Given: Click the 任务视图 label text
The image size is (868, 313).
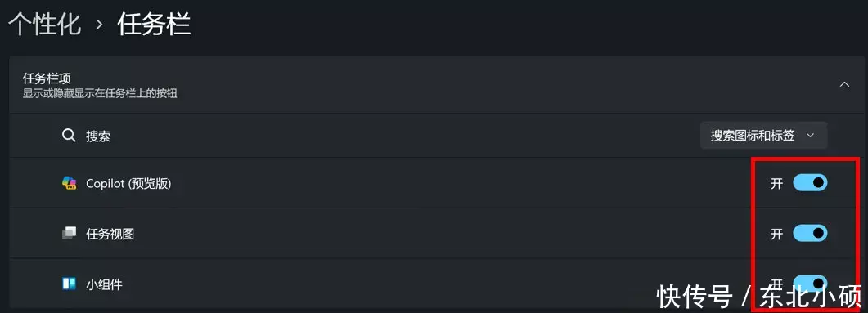Looking at the screenshot, I should 110,234.
